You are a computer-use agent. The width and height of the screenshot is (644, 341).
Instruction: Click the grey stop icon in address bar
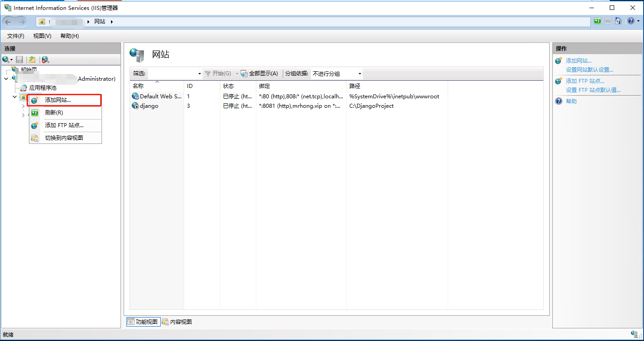click(608, 21)
